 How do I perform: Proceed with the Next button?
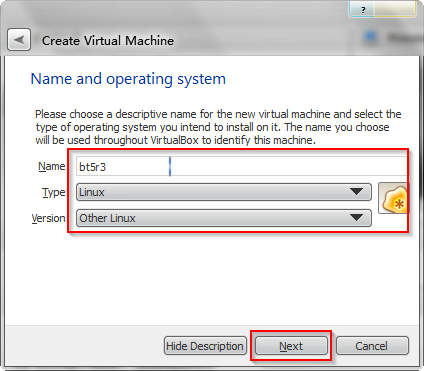pyautogui.click(x=291, y=346)
